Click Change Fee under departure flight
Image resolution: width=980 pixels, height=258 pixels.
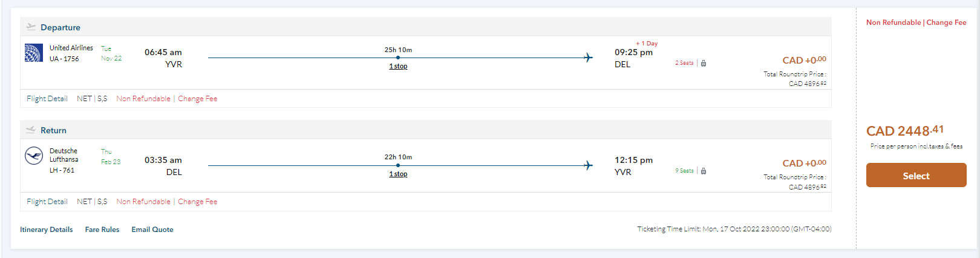(197, 99)
